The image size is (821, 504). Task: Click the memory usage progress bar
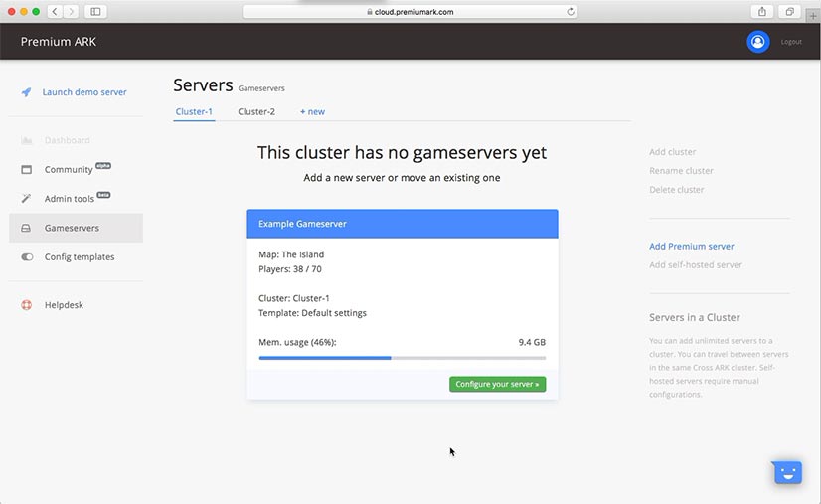403,358
